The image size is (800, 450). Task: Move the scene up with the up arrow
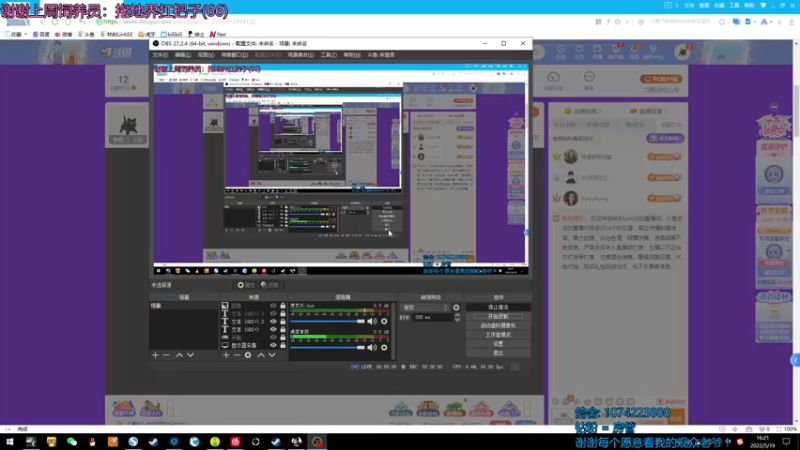tap(179, 355)
